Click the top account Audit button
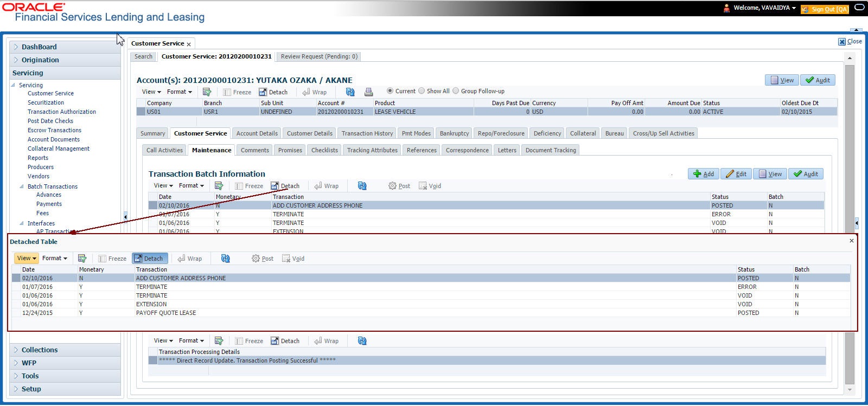 point(818,80)
